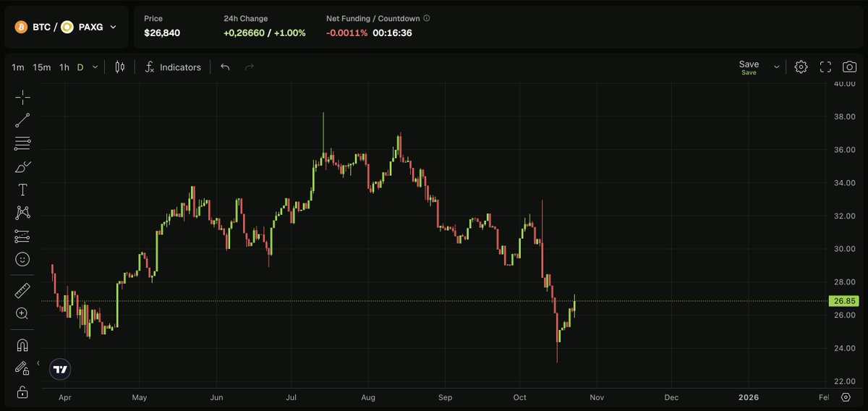Click the 32.00 price axis label
The height and width of the screenshot is (411, 868).
[x=846, y=216]
